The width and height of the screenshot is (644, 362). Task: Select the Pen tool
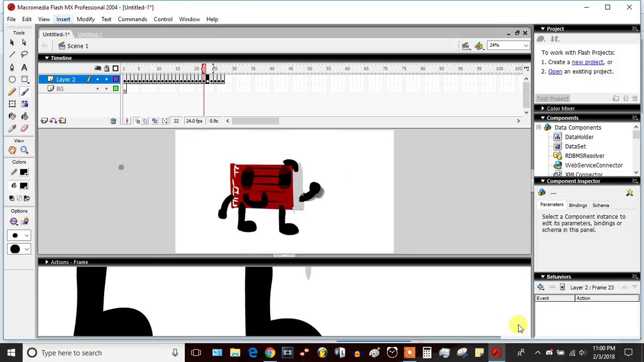pyautogui.click(x=12, y=67)
